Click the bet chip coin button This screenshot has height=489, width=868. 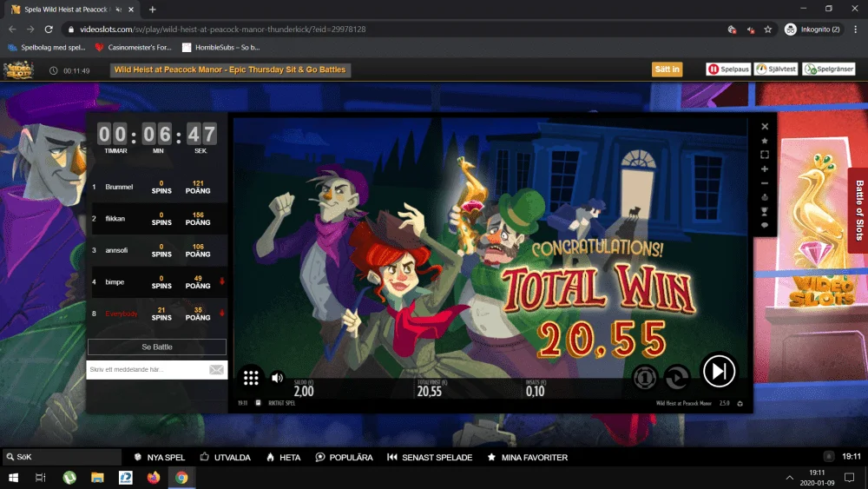click(x=644, y=378)
